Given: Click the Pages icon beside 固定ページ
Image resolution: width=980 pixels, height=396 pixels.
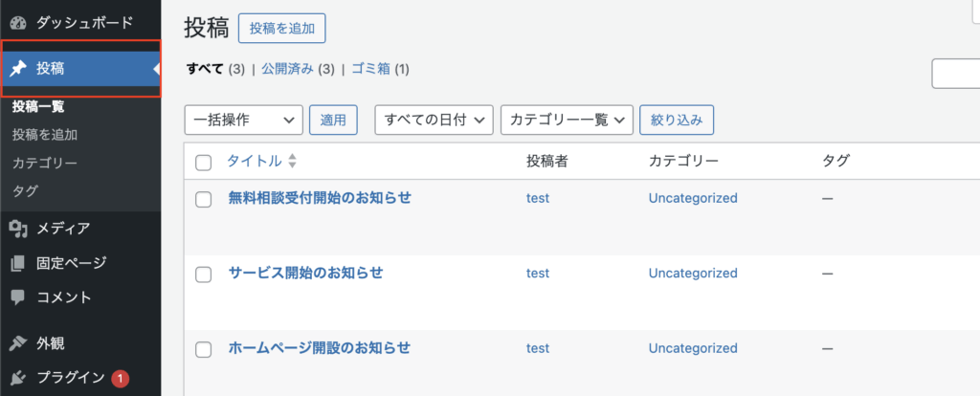Looking at the screenshot, I should click(x=17, y=263).
